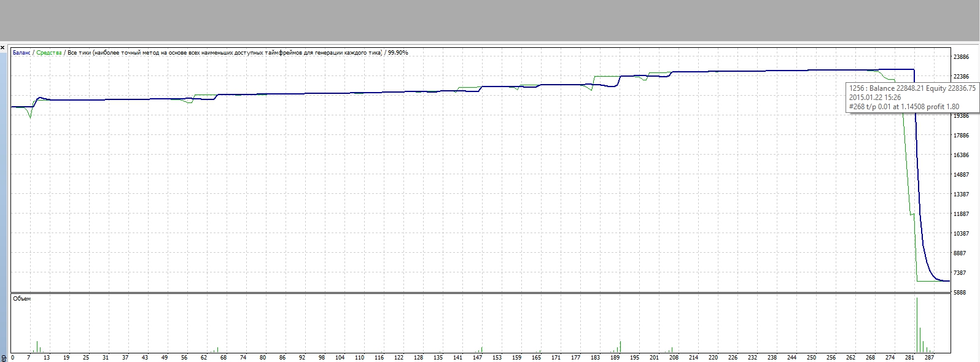Click trade number 135 on the horizontal axis
The height and width of the screenshot is (362, 980).
point(438,358)
